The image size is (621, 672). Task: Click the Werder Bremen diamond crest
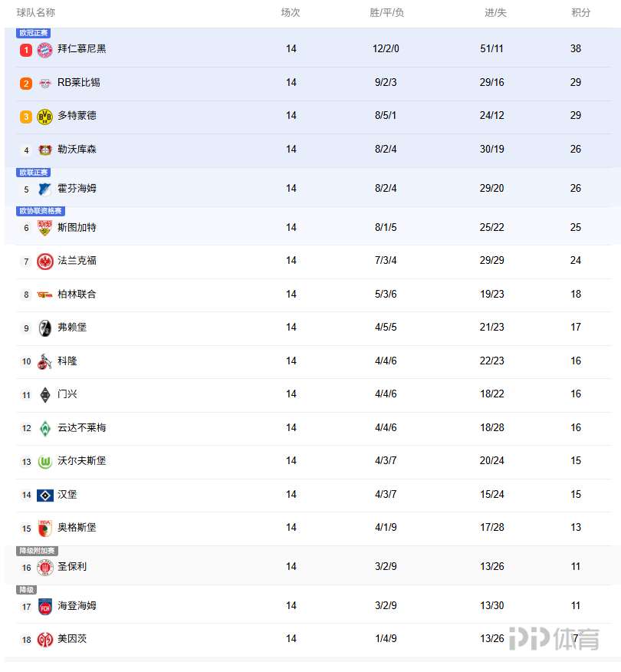44,428
